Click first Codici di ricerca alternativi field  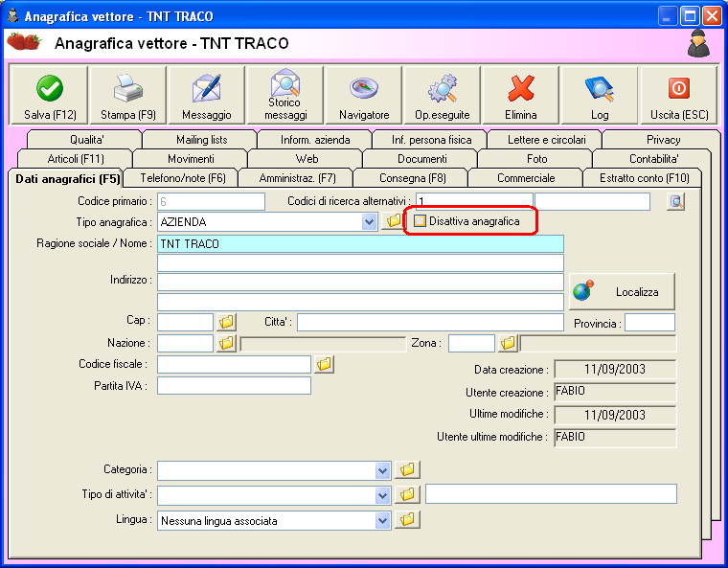[474, 201]
